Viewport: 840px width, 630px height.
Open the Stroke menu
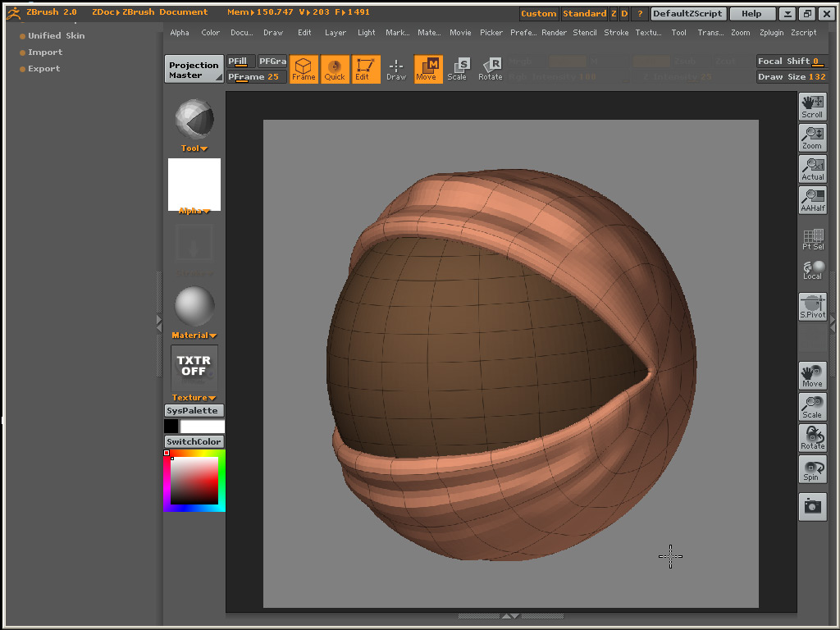(616, 33)
